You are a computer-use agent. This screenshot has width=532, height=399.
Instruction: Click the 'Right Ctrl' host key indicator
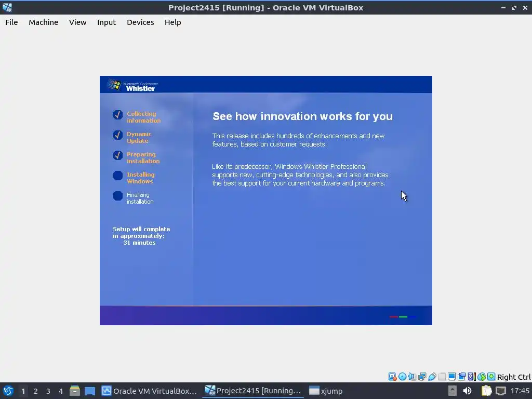pyautogui.click(x=514, y=377)
